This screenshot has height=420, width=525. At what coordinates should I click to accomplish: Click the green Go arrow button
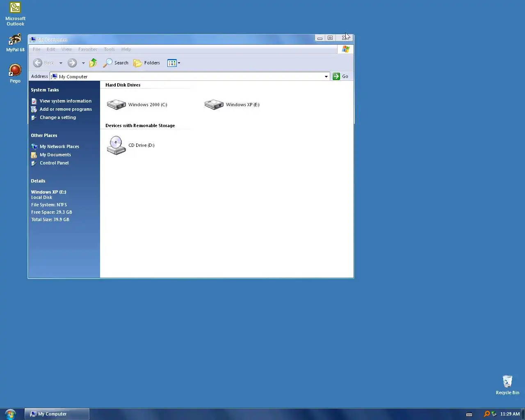[x=336, y=76]
